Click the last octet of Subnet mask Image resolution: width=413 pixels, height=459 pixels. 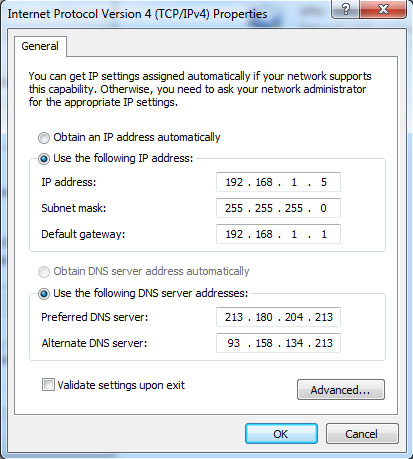pos(323,208)
